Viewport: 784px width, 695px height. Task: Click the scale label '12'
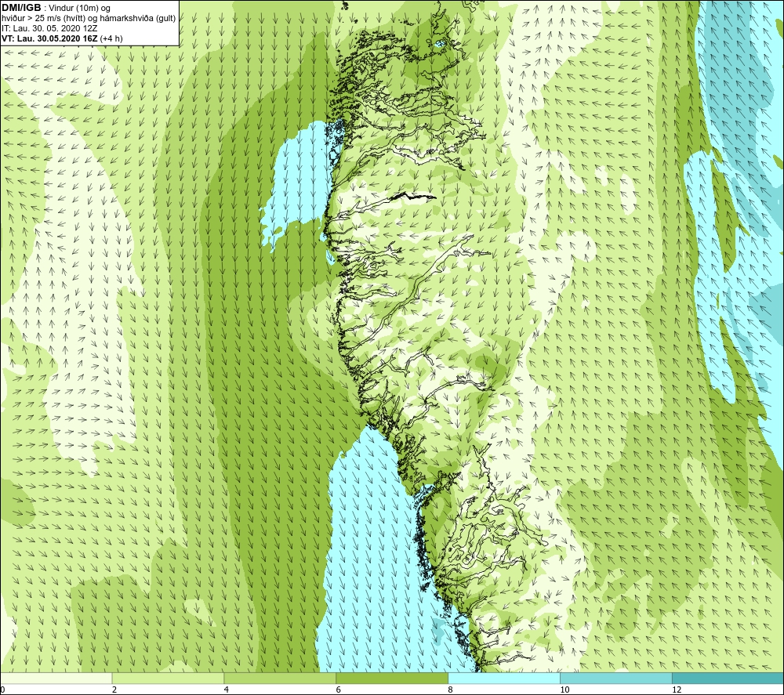pyautogui.click(x=677, y=690)
